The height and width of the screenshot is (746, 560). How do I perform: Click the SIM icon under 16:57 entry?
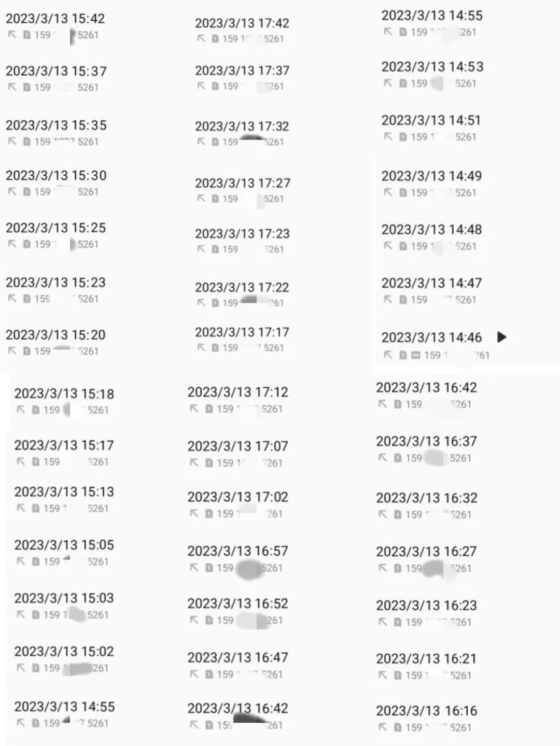[209, 568]
